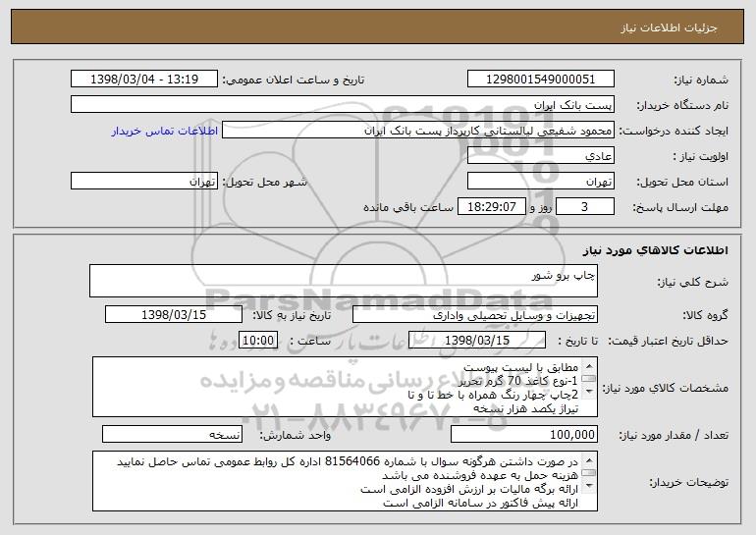756x535 pixels.
Task: Click the label شماره نیاز
Action: click(x=701, y=80)
